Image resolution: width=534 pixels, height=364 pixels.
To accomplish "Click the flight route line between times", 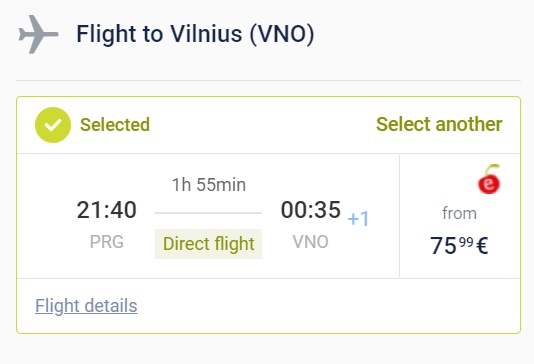I will coord(208,213).
